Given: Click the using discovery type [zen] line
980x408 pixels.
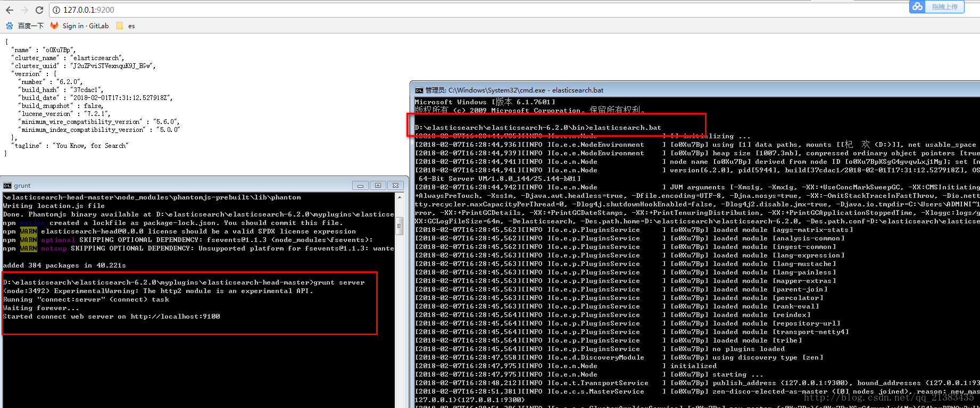Looking at the screenshot, I should pos(619,357).
